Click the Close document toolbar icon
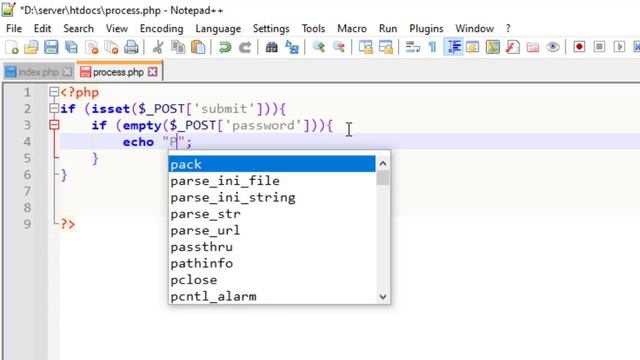This screenshot has width=640, height=360. [x=92, y=47]
